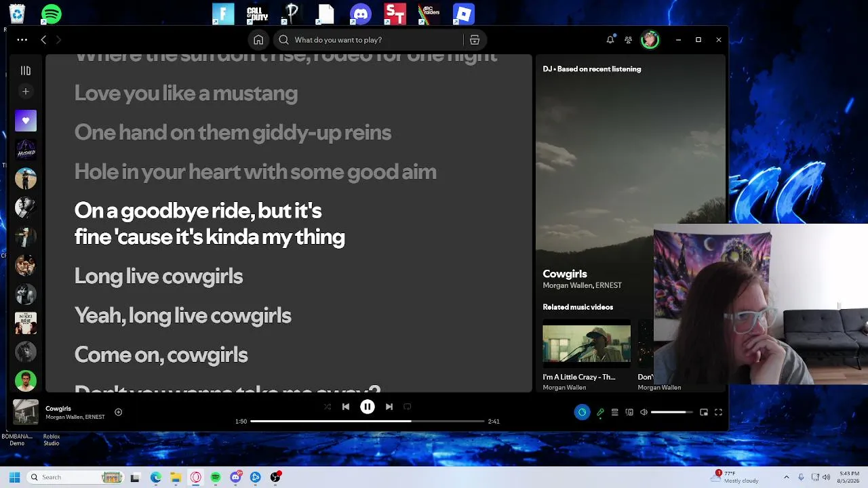Open Microsoft Edge from the taskbar
The width and height of the screenshot is (868, 488).
(155, 477)
